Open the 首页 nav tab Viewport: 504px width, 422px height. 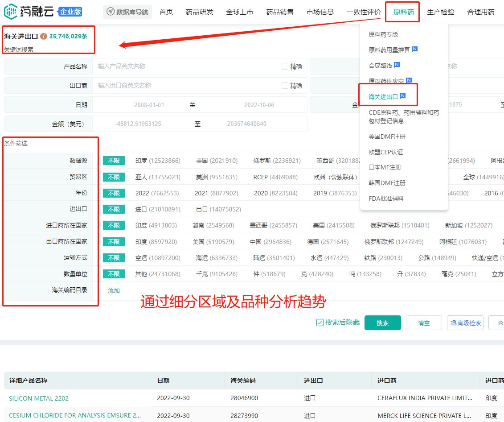click(x=166, y=12)
